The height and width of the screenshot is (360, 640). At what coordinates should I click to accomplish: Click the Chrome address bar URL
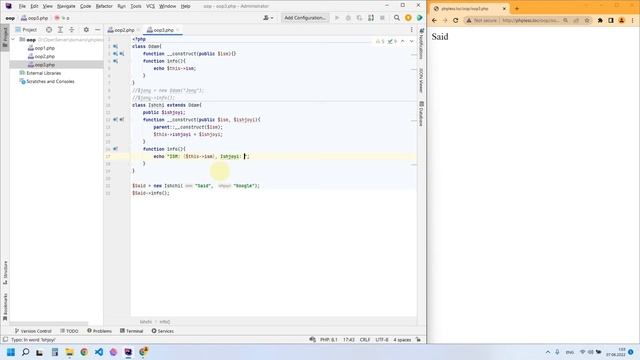531,20
